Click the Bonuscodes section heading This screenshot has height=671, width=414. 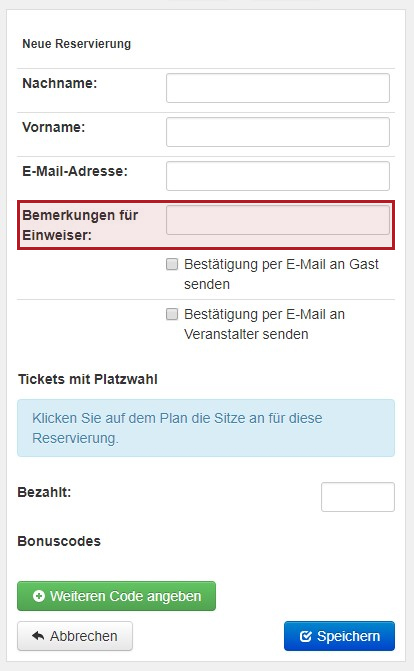click(59, 541)
